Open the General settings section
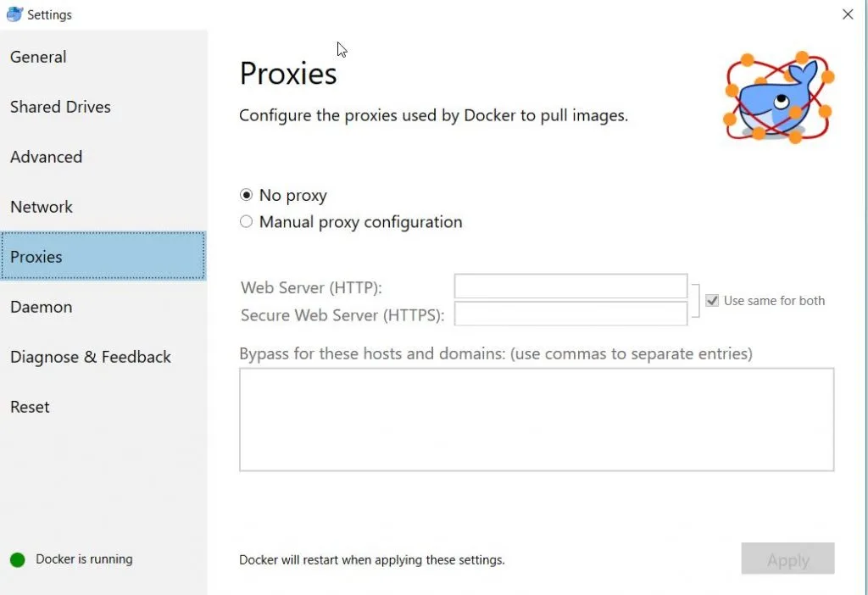Image resolution: width=868 pixels, height=595 pixels. (38, 57)
